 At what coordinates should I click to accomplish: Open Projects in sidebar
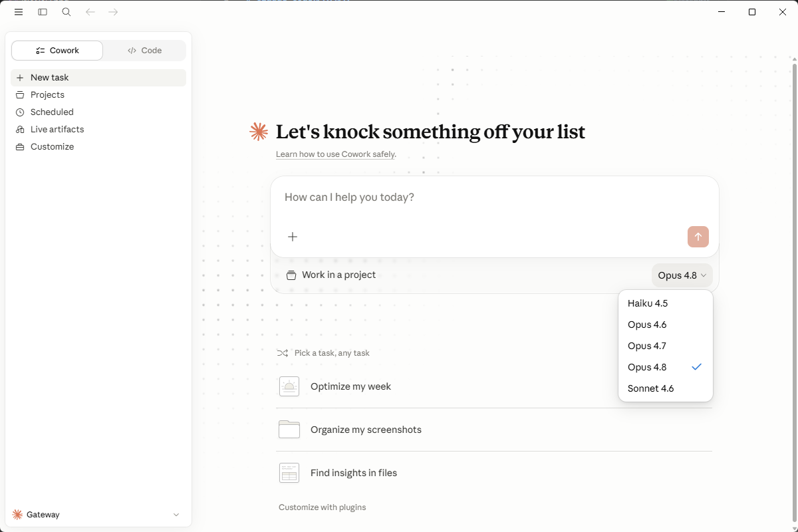point(98,95)
